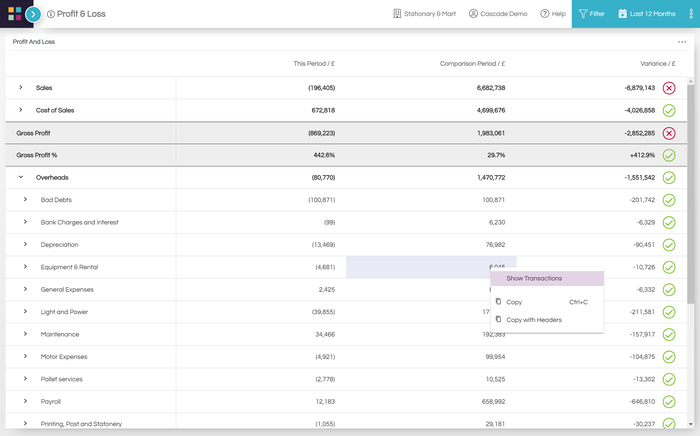This screenshot has height=436, width=700.
Task: Select the Payroll comparison value 658,992
Action: coord(493,402)
